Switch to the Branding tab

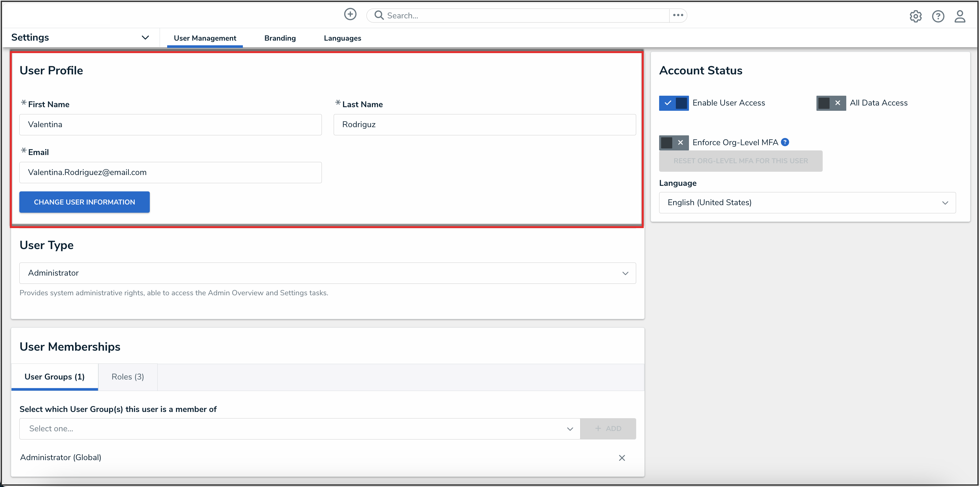click(x=280, y=38)
